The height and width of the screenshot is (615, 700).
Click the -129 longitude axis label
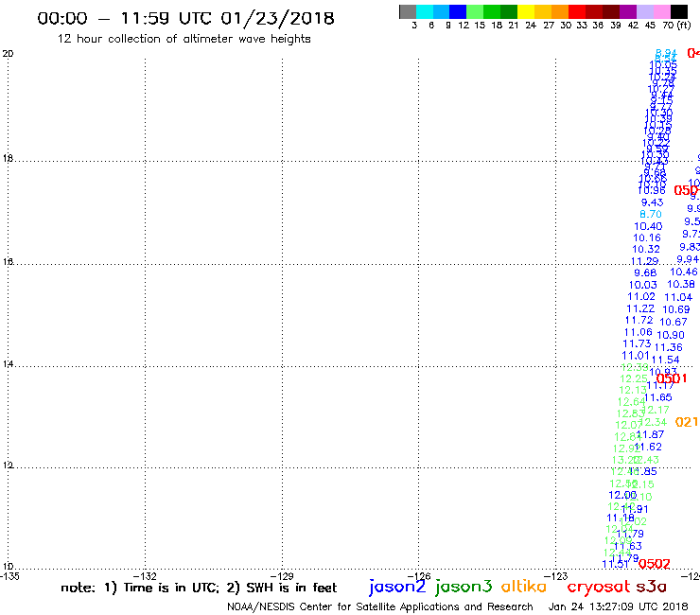[283, 575]
